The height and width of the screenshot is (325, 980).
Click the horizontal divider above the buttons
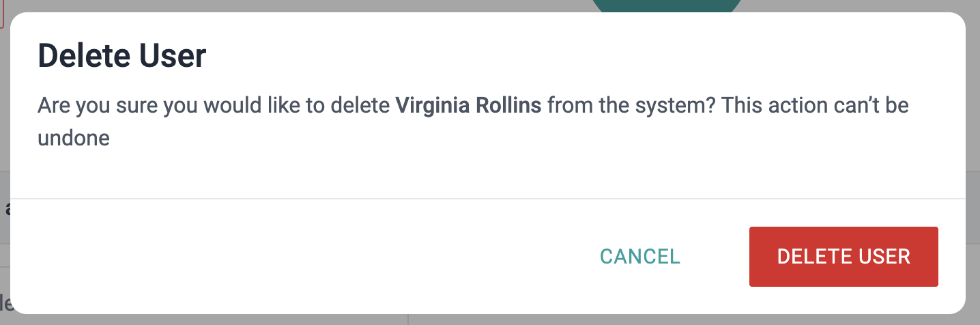click(x=488, y=199)
